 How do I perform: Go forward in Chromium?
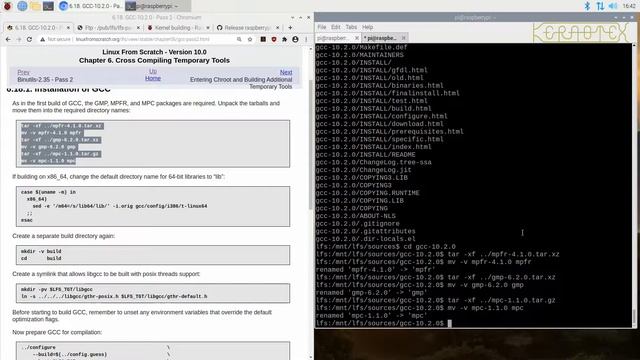click(x=19, y=39)
